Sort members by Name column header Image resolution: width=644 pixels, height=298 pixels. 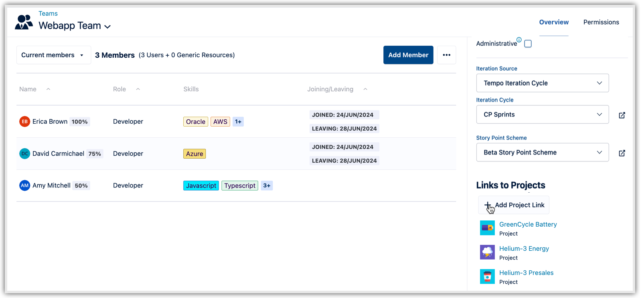(28, 89)
